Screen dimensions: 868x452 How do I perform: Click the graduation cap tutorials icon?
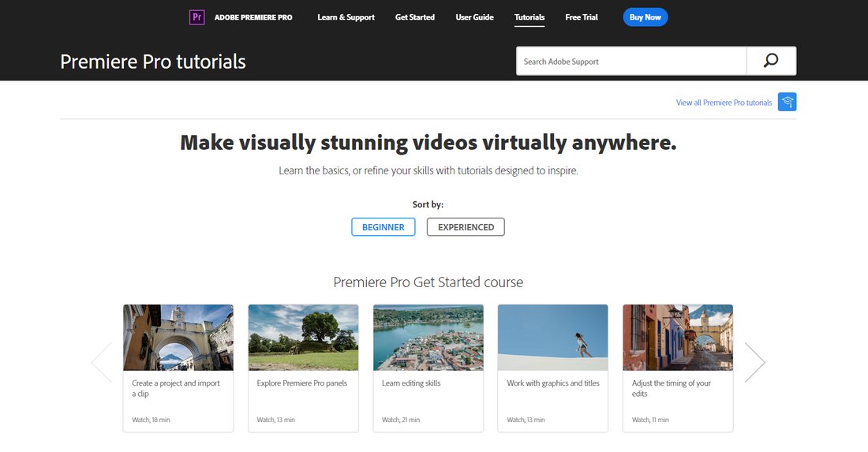coord(788,102)
